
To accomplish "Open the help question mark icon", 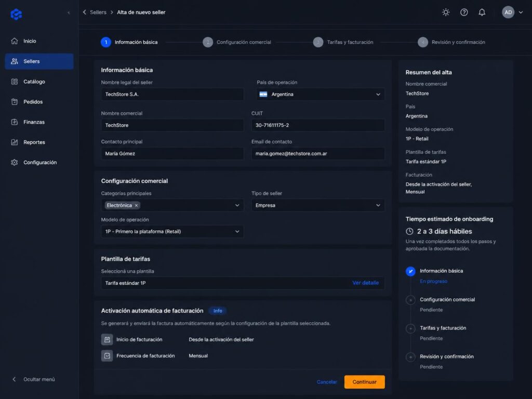I will tap(464, 12).
